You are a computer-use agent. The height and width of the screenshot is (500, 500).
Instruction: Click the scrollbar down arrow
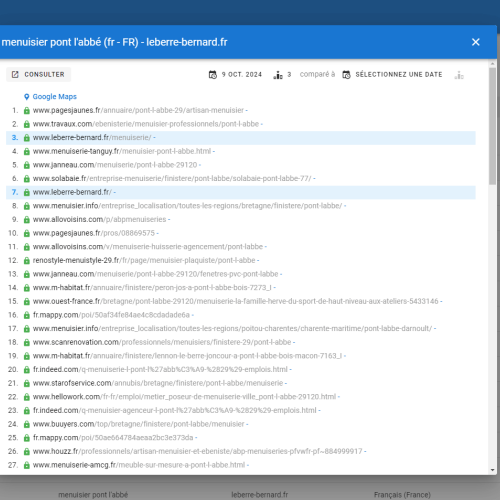coord(493,470)
